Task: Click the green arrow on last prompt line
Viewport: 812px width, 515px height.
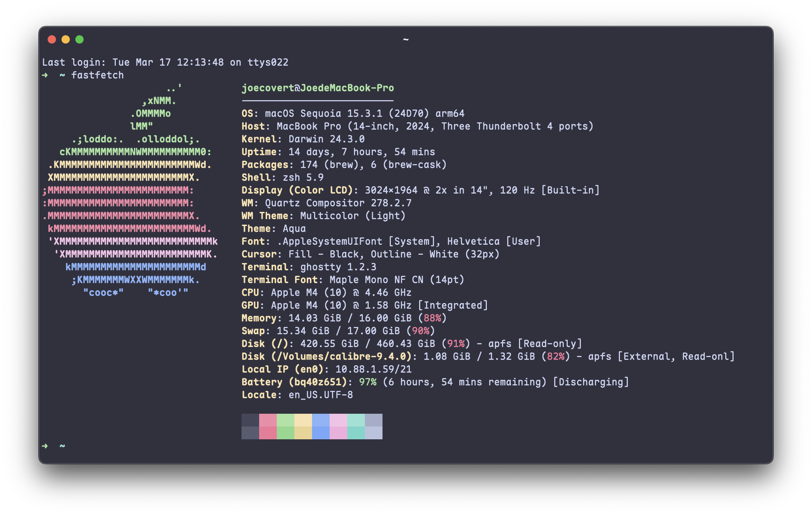Action: [45, 446]
